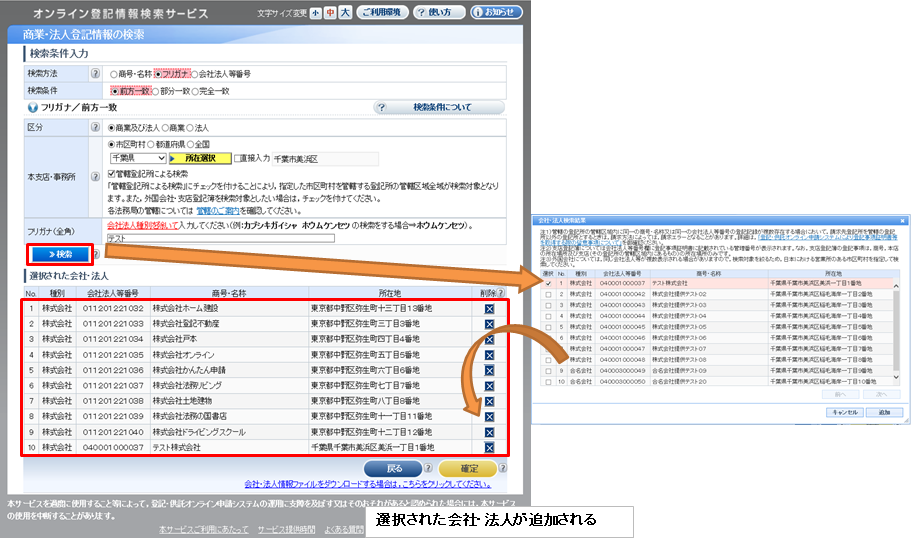911x538 pixels.
Task: Remove 株式会社オンライン using its delete X
Action: [x=489, y=354]
